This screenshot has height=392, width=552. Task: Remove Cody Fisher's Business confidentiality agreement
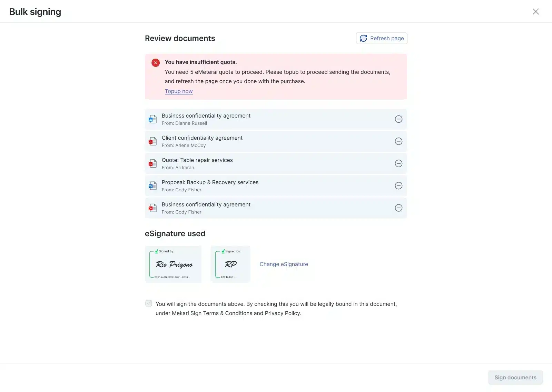coord(398,208)
